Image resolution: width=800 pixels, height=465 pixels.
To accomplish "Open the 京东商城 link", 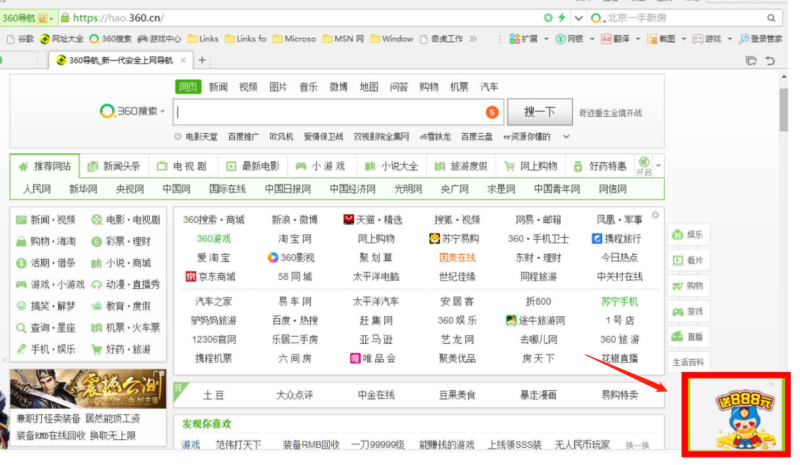I will pos(210,276).
